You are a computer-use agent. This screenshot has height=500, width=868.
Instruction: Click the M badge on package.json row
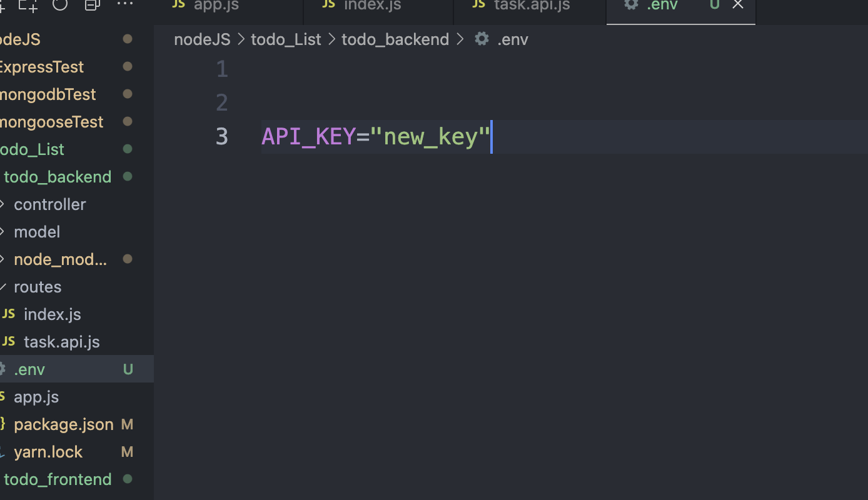tap(127, 424)
